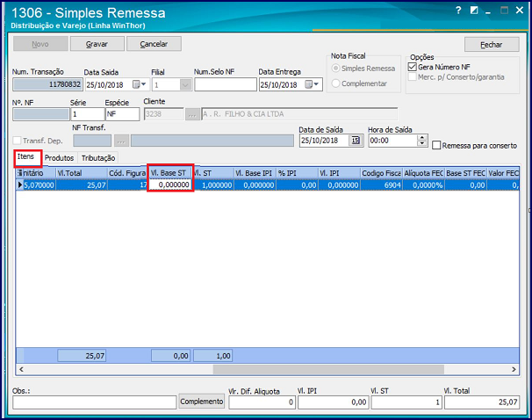
Task: Click the Cód. Figura column header
Action: pos(128,173)
